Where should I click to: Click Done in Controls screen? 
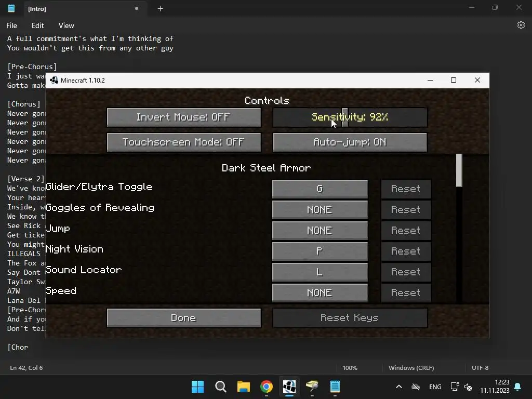[184, 318]
